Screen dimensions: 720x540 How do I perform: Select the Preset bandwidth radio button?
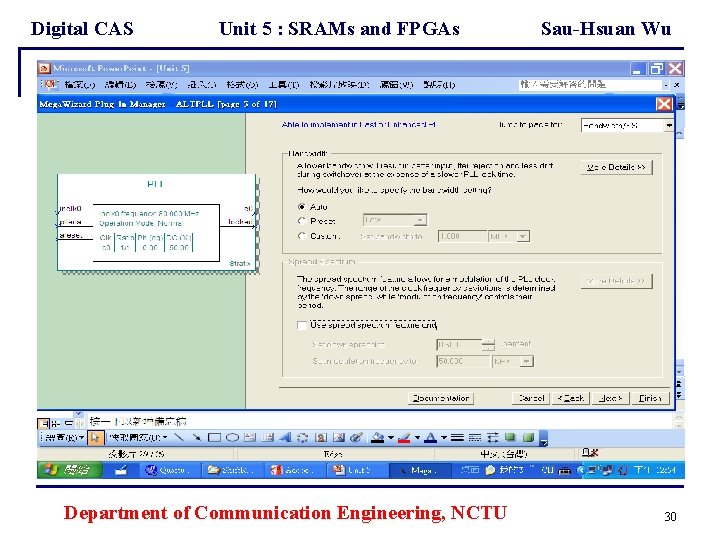[x=302, y=221]
